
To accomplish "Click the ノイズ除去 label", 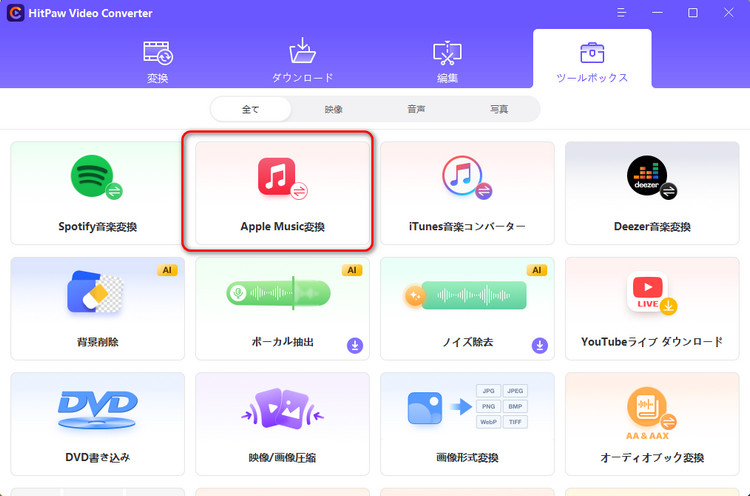I will [467, 342].
